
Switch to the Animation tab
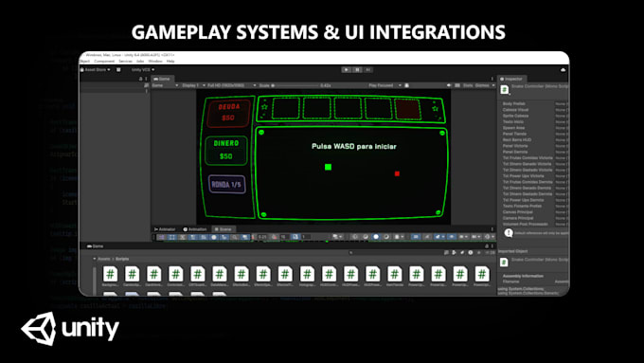195,229
